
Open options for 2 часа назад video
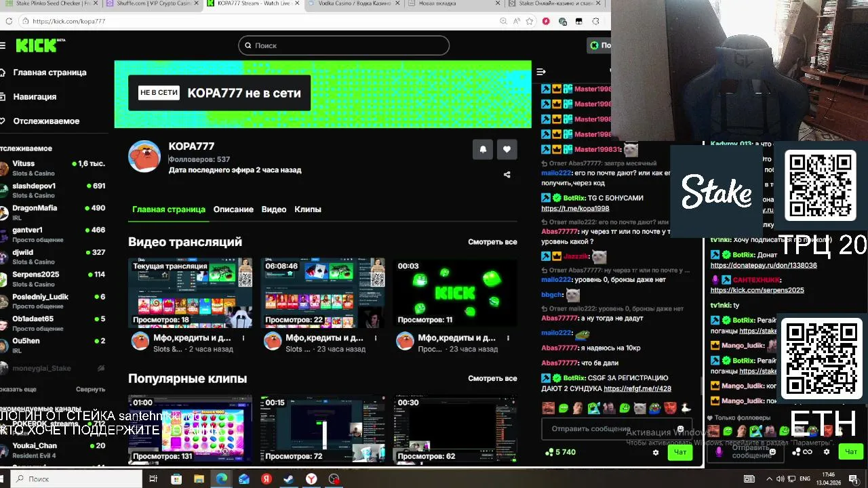[243, 338]
